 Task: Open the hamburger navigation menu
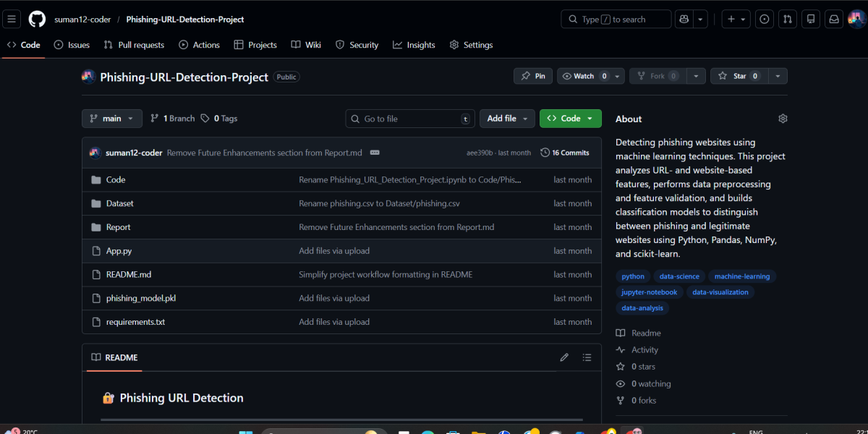(12, 20)
